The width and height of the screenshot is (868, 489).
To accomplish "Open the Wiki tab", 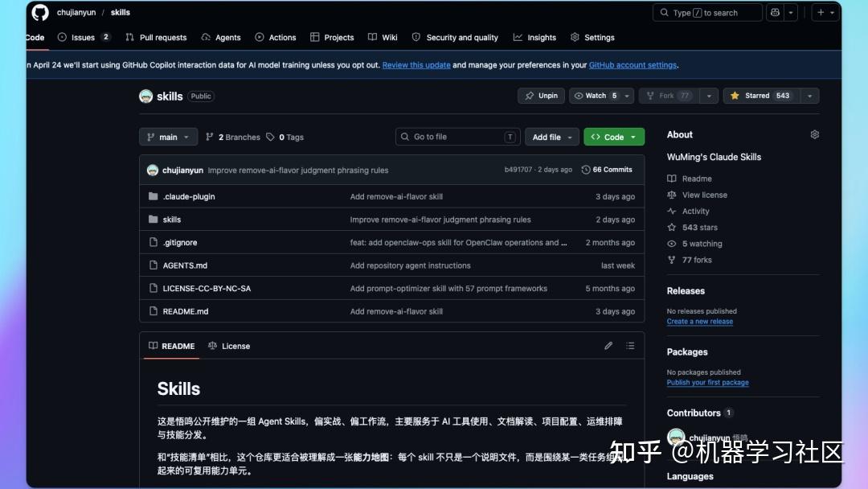I will click(x=383, y=37).
